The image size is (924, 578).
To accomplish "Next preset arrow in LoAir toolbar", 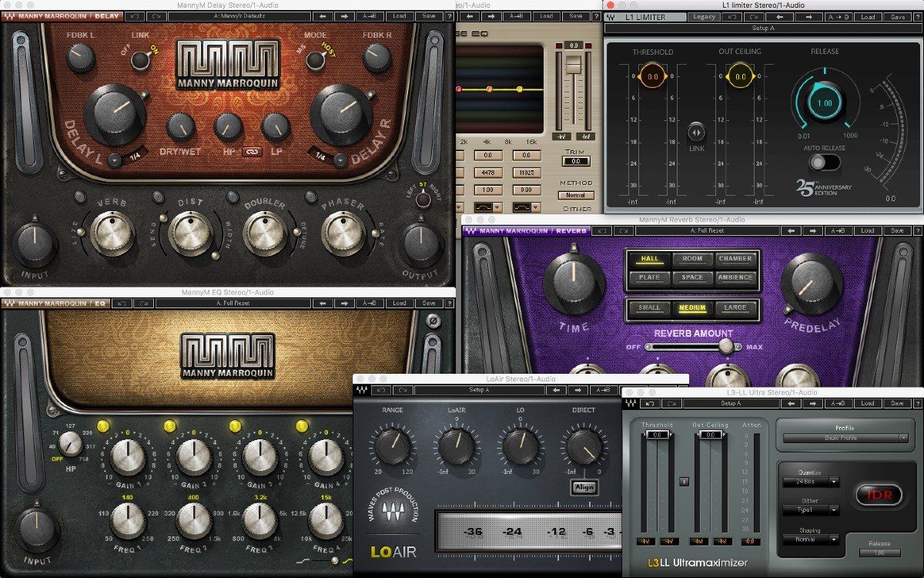I will click(x=578, y=390).
